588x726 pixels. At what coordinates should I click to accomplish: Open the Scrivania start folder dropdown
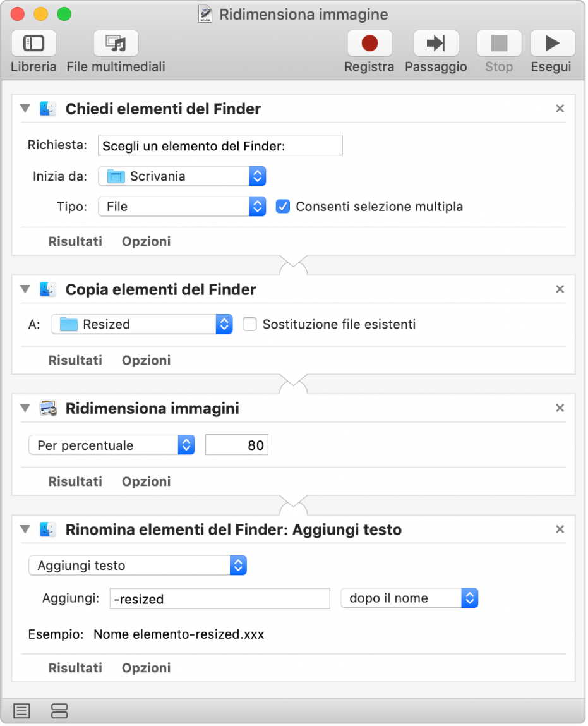[182, 176]
